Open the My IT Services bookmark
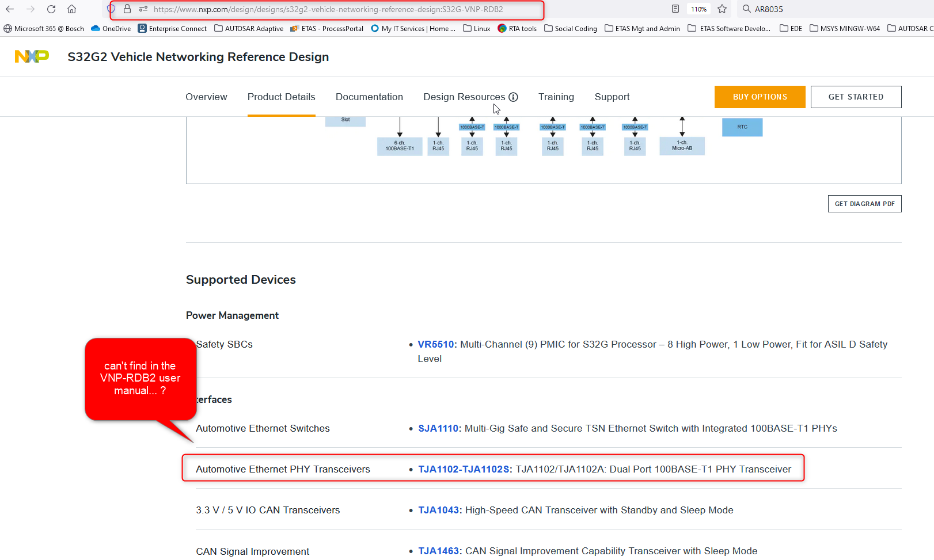 coord(413,28)
